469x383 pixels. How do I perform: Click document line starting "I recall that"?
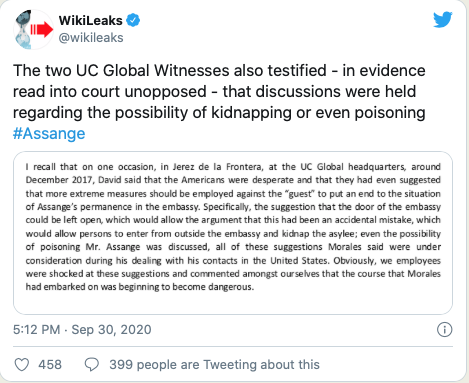tap(233, 167)
